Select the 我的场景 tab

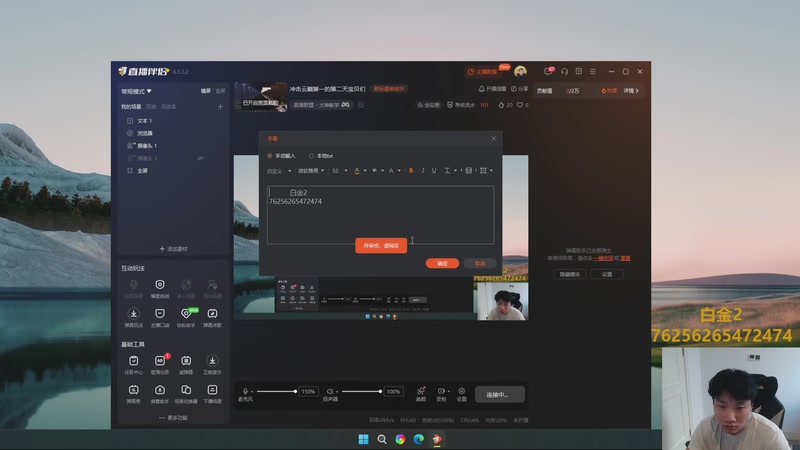click(x=131, y=107)
